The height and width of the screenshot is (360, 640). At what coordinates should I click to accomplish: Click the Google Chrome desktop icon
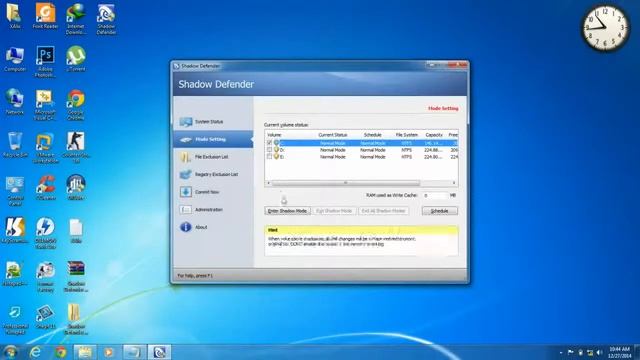coord(76,104)
